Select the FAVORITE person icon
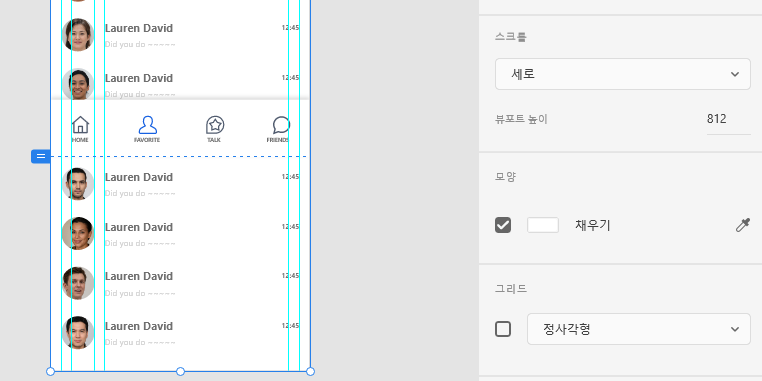The height and width of the screenshot is (381, 762). (147, 125)
